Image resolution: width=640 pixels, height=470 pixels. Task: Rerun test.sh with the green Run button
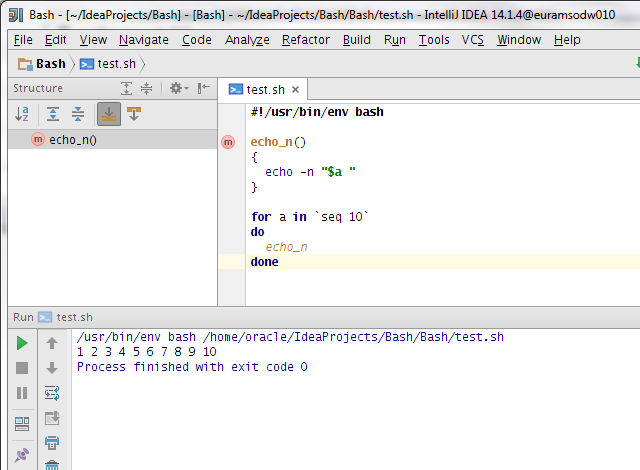[x=22, y=343]
